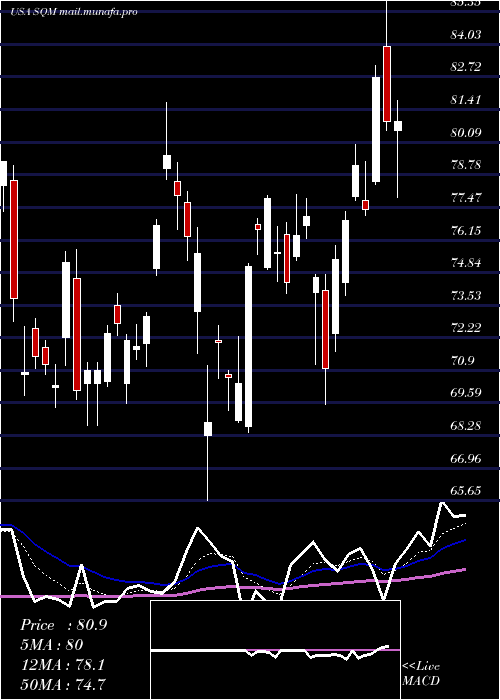Select the 69.59 price axis label
Screen dimensions: 500x700
466,393
